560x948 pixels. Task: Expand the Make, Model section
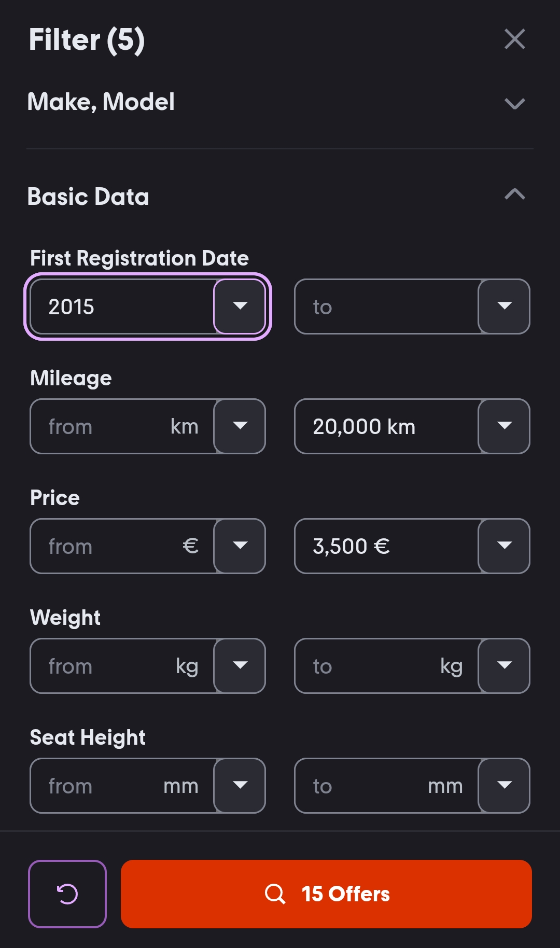pos(514,103)
